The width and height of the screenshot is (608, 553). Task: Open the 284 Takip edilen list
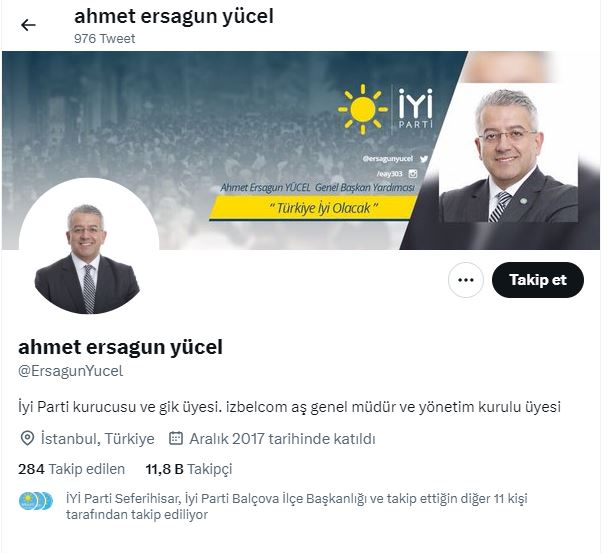click(x=71, y=469)
